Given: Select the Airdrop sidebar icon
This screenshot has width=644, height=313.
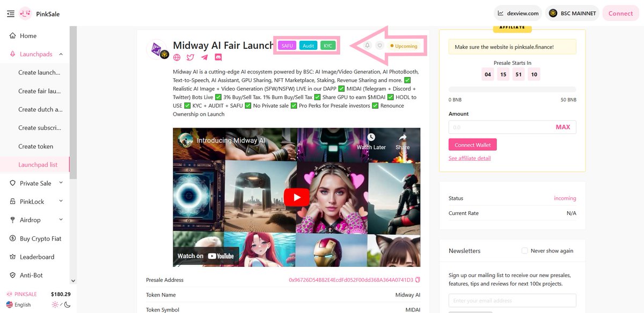Looking at the screenshot, I should (12, 220).
